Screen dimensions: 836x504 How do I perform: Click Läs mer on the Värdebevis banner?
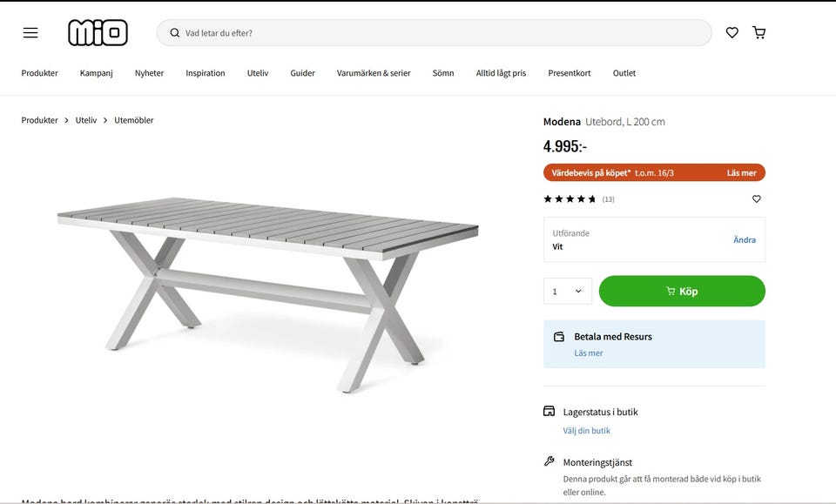tap(741, 172)
